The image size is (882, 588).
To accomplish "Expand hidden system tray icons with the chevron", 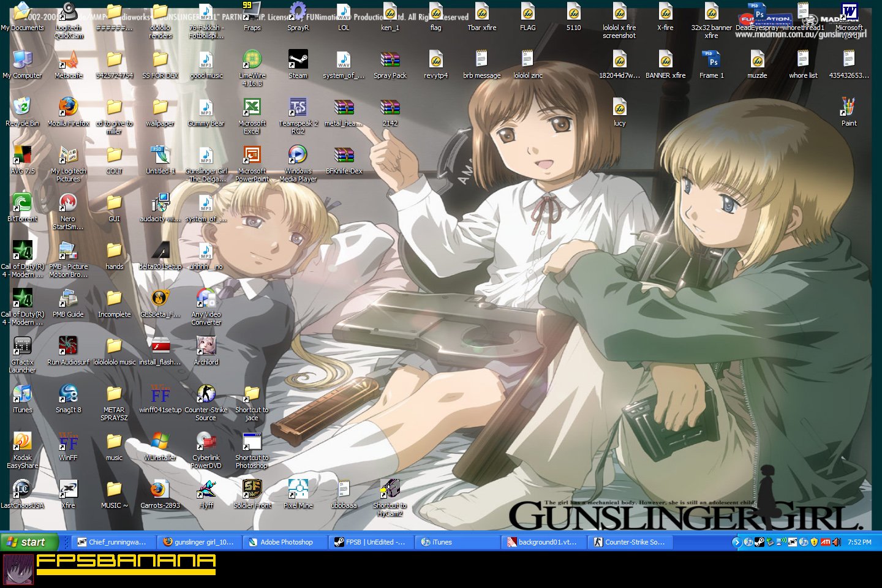I will coord(737,541).
